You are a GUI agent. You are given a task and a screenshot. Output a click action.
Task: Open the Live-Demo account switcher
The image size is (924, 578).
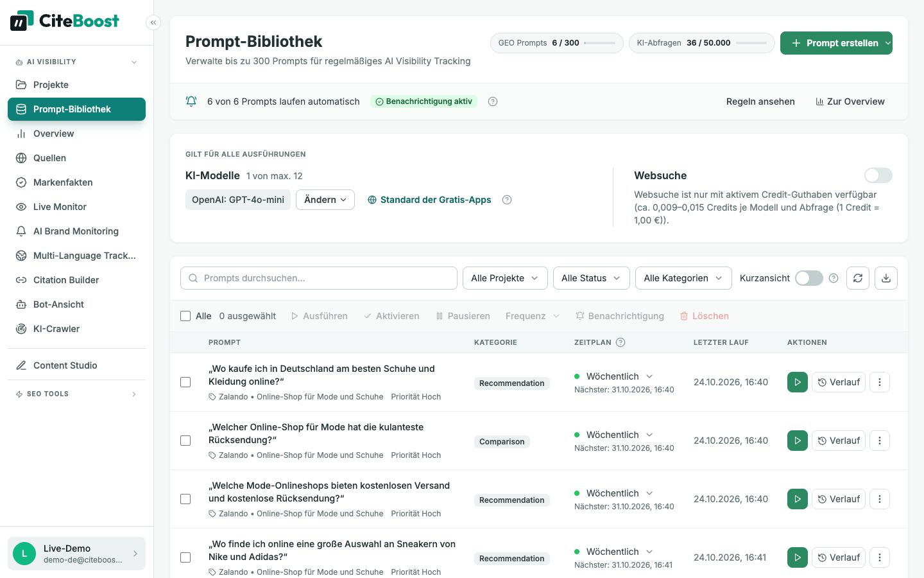76,554
